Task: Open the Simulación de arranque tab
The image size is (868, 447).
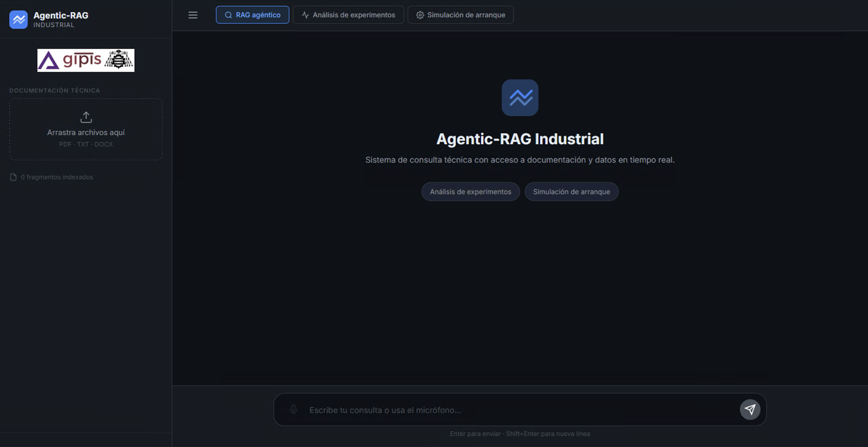Action: pyautogui.click(x=460, y=15)
